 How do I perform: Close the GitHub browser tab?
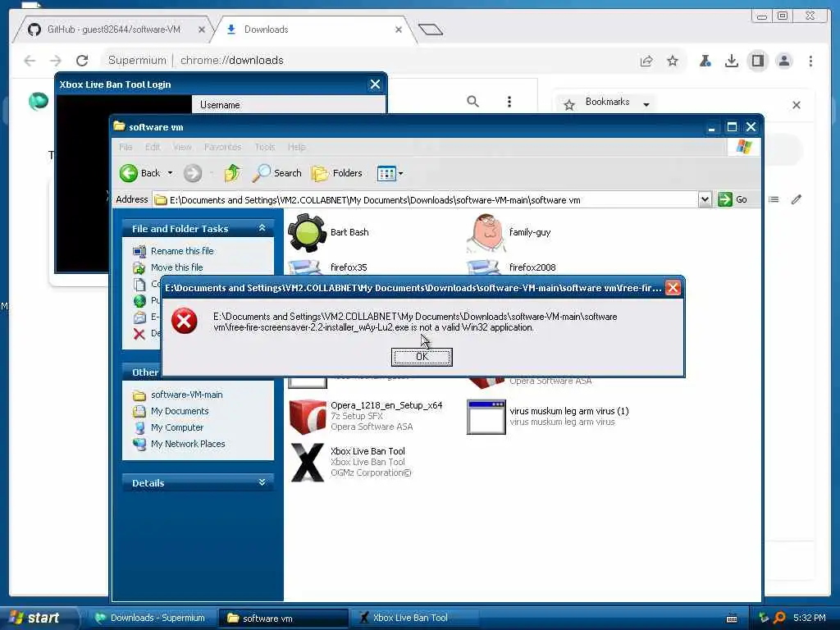click(202, 30)
